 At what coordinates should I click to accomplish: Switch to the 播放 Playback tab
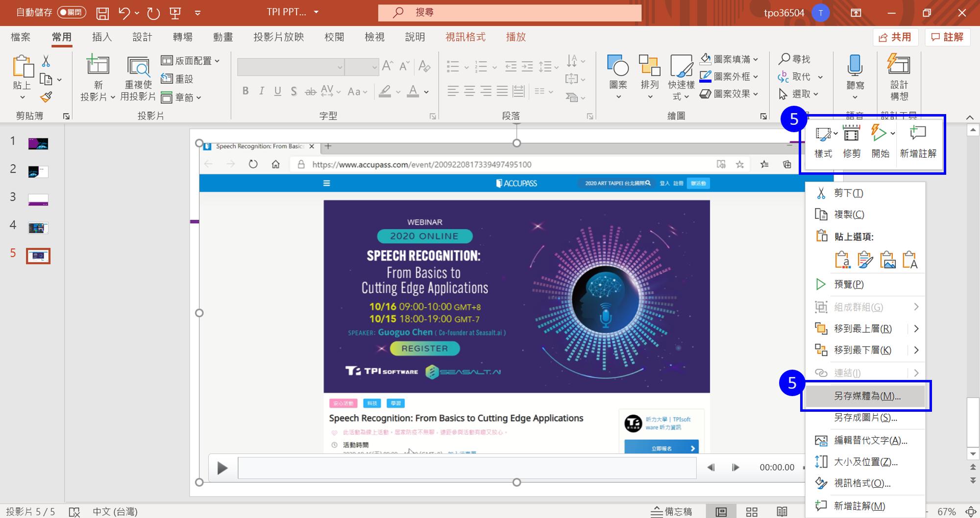[516, 37]
